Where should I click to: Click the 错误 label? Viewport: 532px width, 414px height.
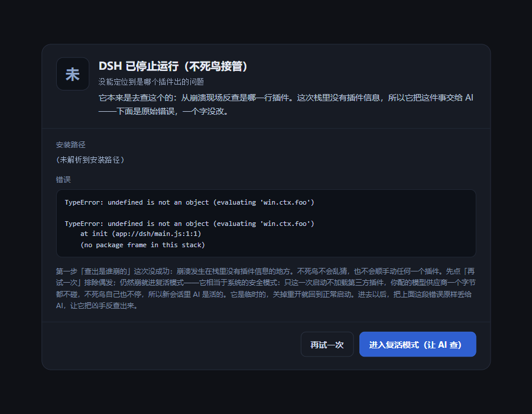click(x=63, y=180)
